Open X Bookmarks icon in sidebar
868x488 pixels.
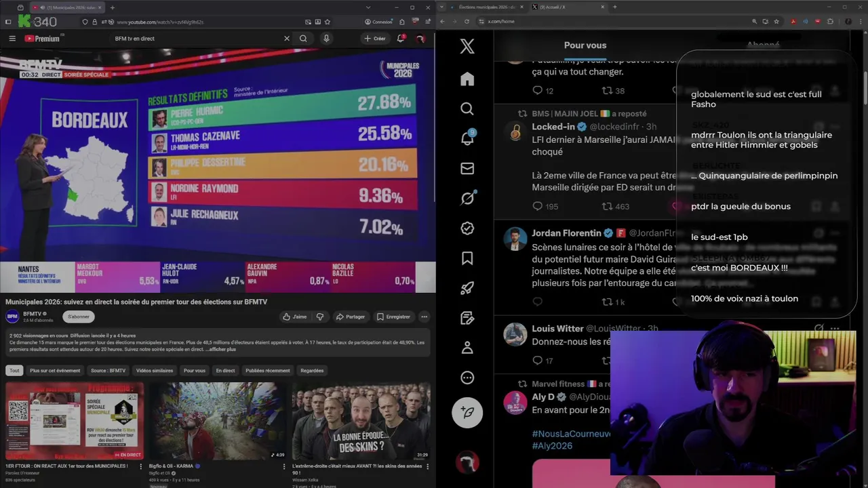click(467, 258)
